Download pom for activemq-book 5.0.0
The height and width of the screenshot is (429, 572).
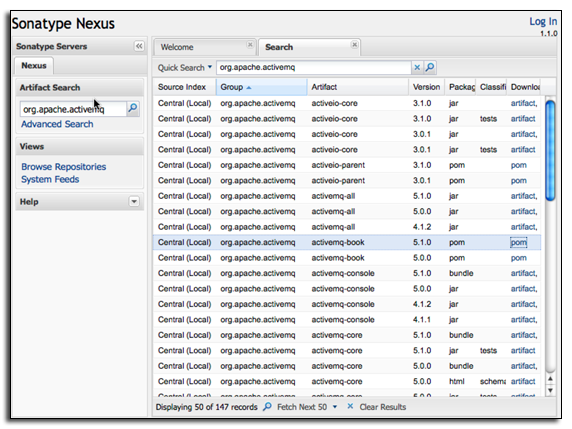pos(518,258)
